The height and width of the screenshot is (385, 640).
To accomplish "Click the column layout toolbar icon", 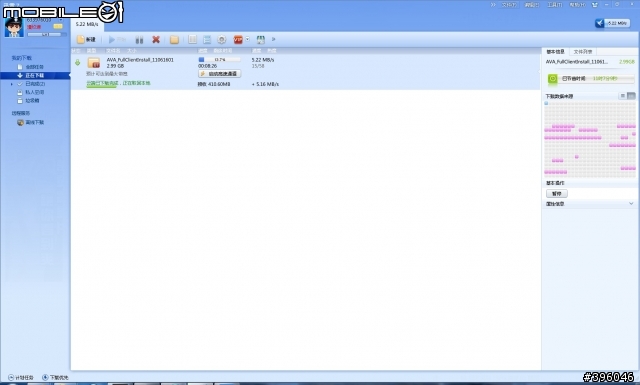I will [x=193, y=40].
